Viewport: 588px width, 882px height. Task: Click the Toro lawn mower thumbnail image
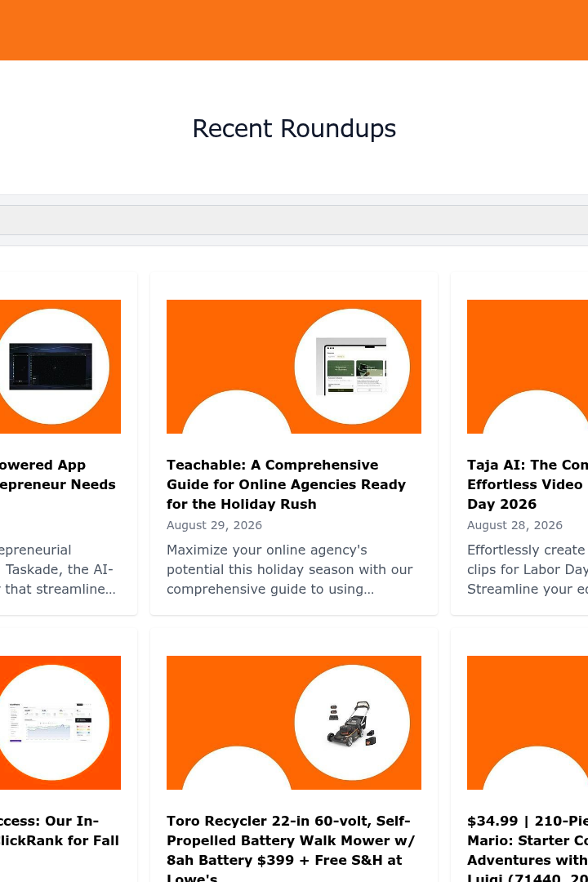[294, 723]
